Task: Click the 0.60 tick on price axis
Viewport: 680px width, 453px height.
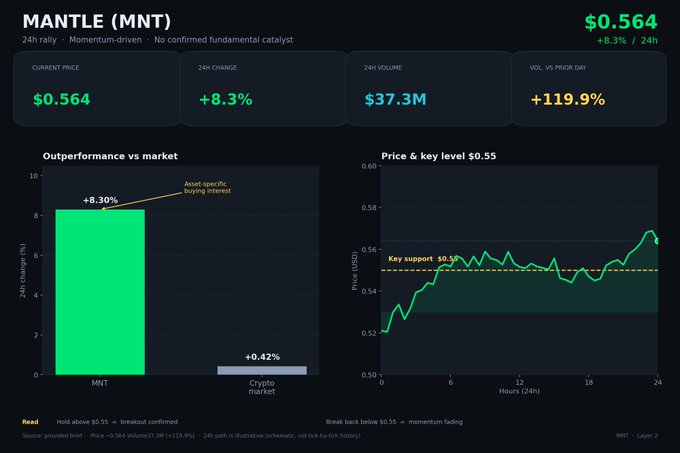Action: 369,166
